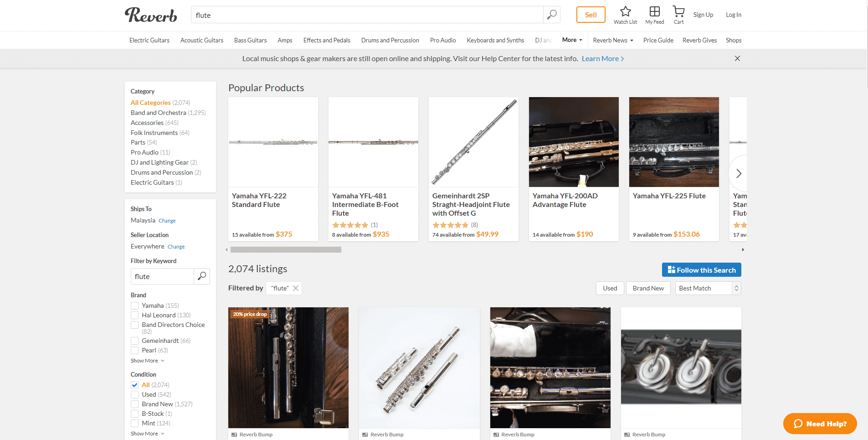The height and width of the screenshot is (440, 868).
Task: Filter listings with Brand New button
Action: point(648,288)
